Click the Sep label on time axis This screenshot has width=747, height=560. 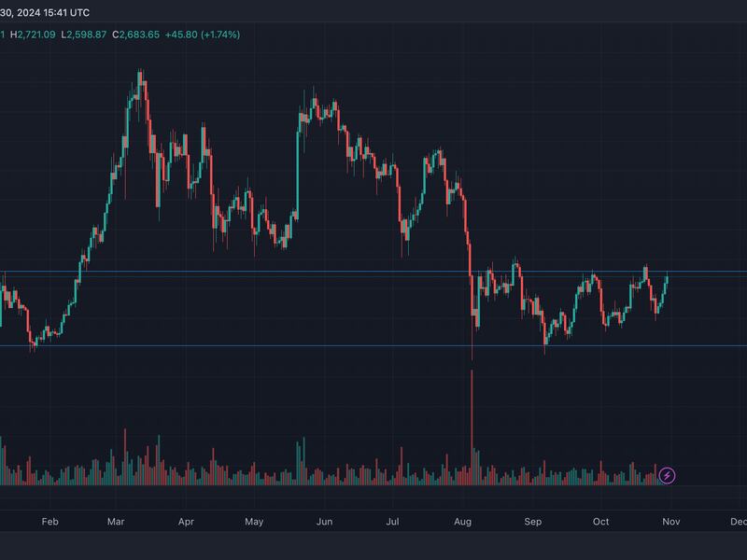tap(533, 522)
